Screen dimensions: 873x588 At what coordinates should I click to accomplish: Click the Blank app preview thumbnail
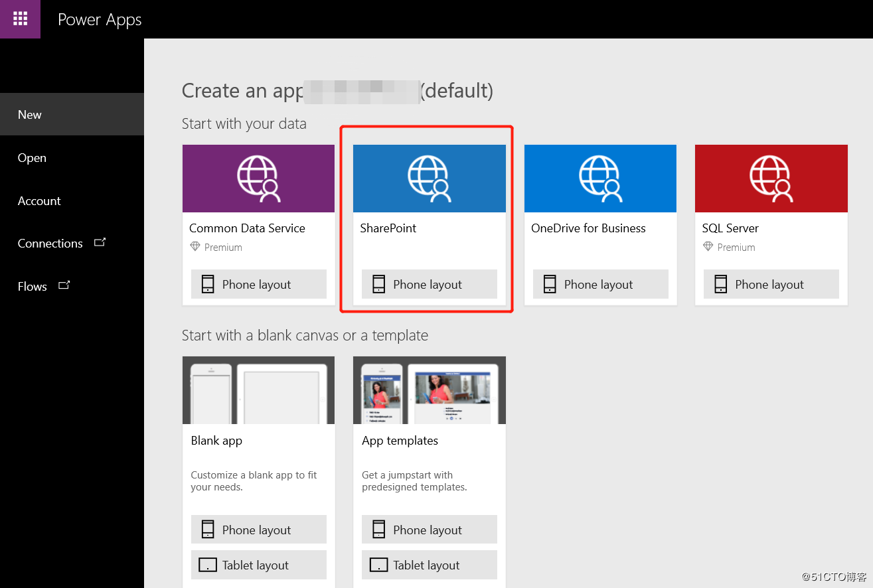(259, 390)
